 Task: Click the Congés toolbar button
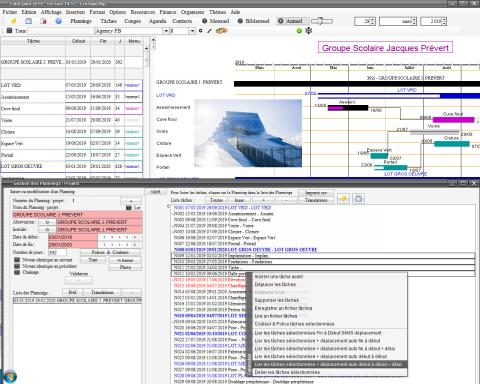pos(133,21)
